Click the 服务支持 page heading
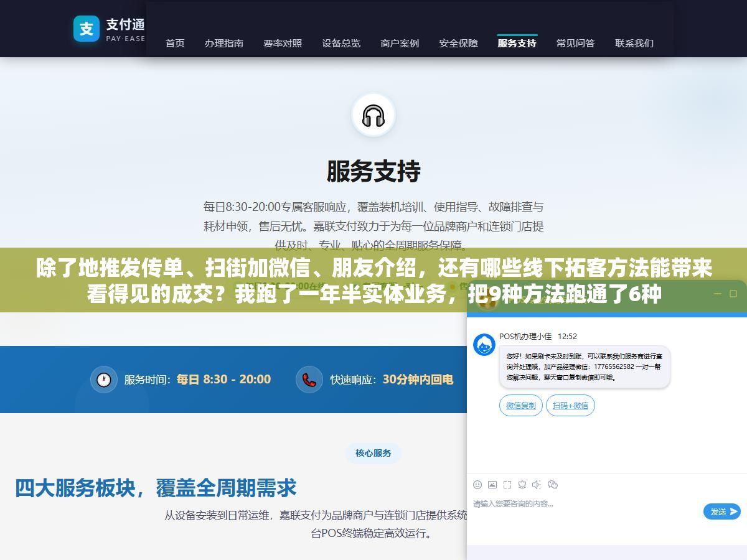747x560 pixels. pyautogui.click(x=374, y=171)
